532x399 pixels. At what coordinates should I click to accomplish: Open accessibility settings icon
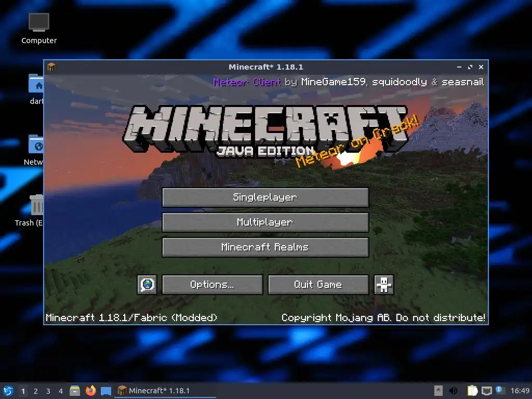pyautogui.click(x=384, y=284)
